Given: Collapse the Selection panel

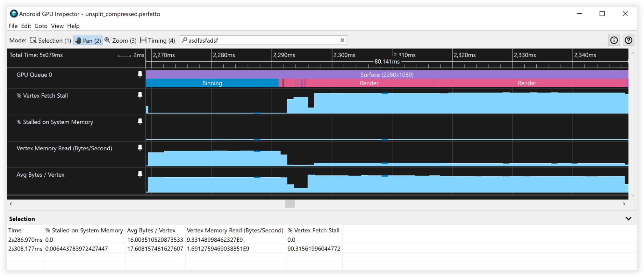Looking at the screenshot, I should point(628,219).
